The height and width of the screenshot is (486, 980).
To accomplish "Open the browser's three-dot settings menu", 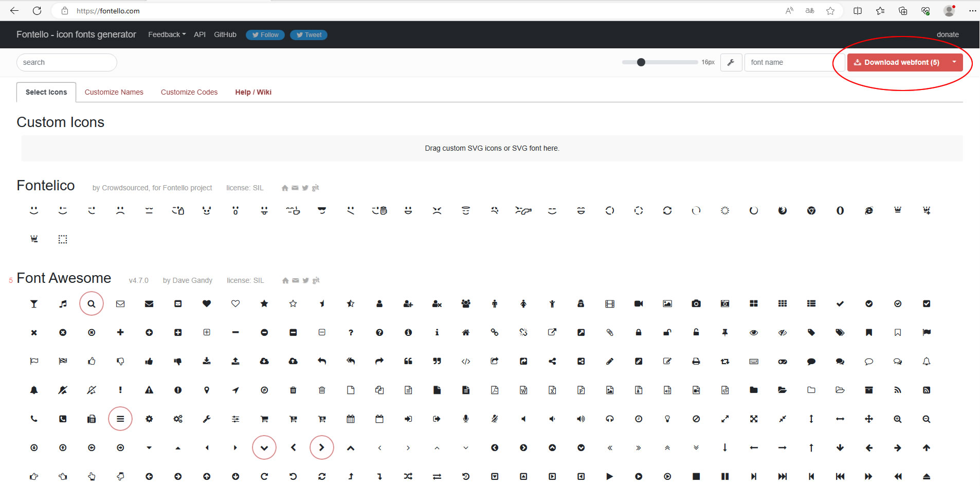I will [x=972, y=11].
